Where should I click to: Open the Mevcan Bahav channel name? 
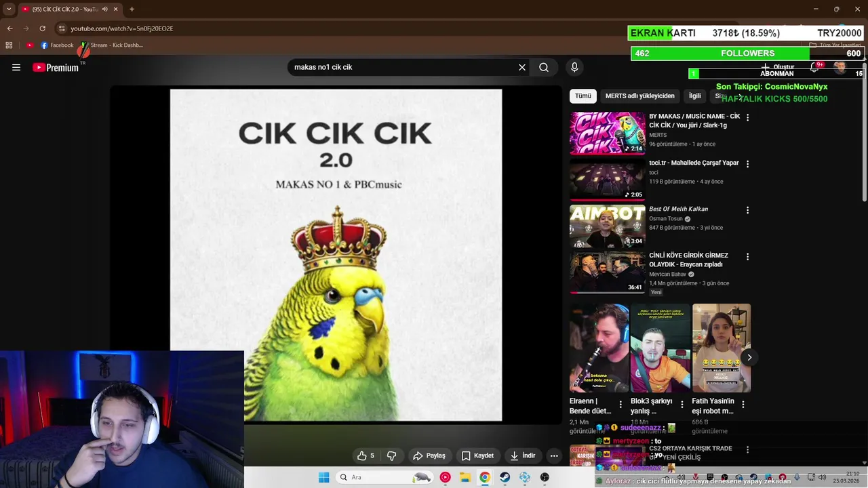(668, 274)
